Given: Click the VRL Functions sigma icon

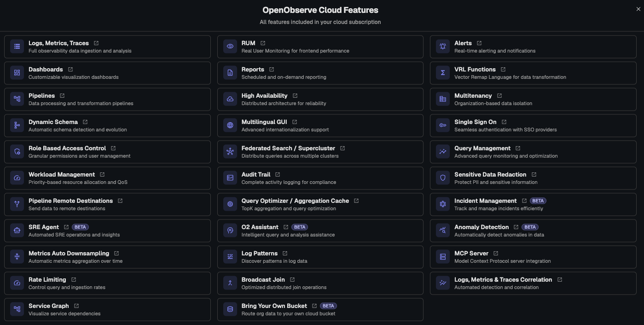Looking at the screenshot, I should tap(443, 73).
